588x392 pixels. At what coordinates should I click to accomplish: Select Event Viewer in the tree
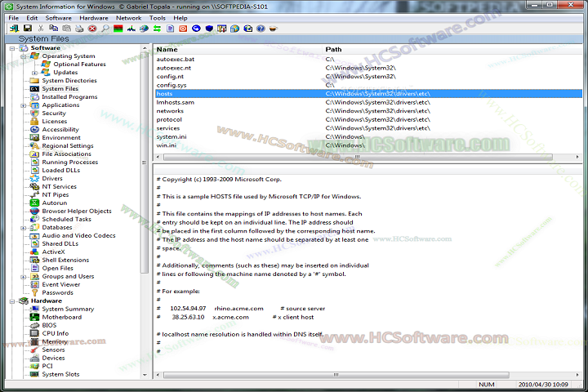(x=61, y=285)
